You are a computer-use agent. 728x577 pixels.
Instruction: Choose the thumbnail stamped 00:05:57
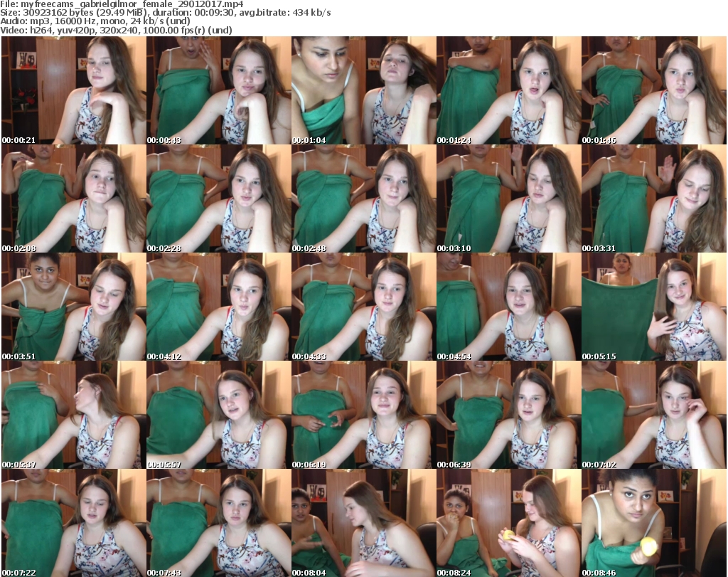click(219, 415)
